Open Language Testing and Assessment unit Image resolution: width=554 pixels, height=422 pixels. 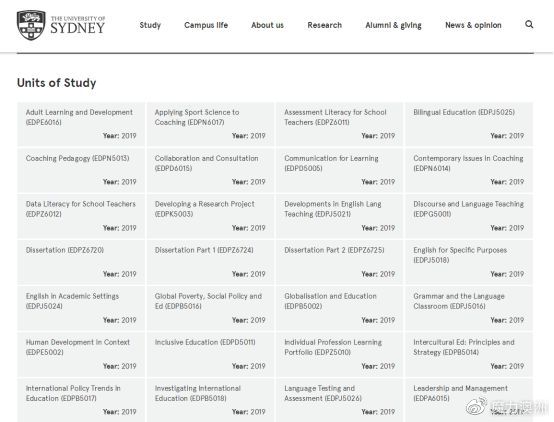[x=340, y=400]
